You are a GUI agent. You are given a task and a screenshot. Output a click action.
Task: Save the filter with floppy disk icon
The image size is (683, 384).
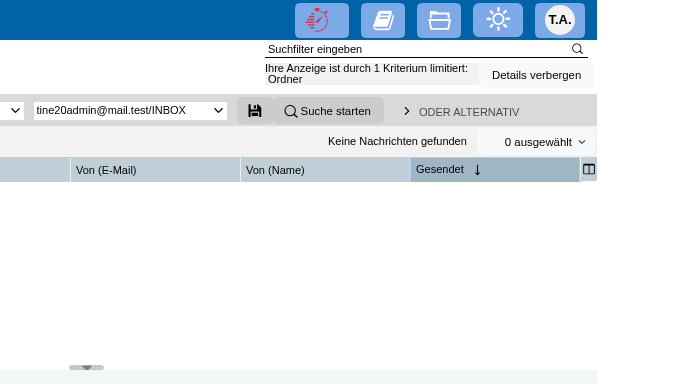pos(255,111)
